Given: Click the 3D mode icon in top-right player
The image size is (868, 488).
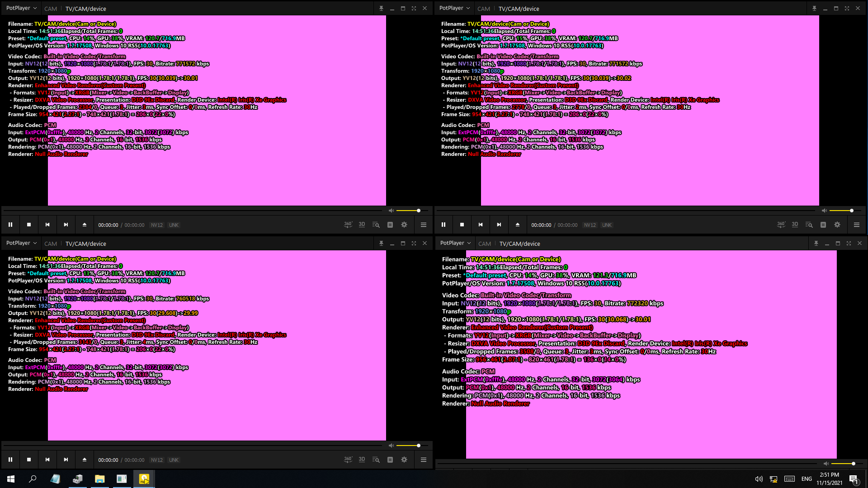Looking at the screenshot, I should (x=795, y=225).
